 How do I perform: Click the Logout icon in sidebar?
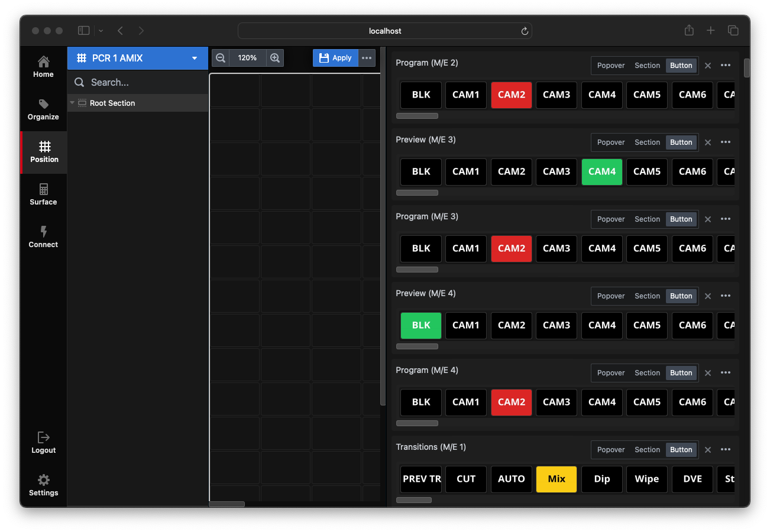point(43,437)
